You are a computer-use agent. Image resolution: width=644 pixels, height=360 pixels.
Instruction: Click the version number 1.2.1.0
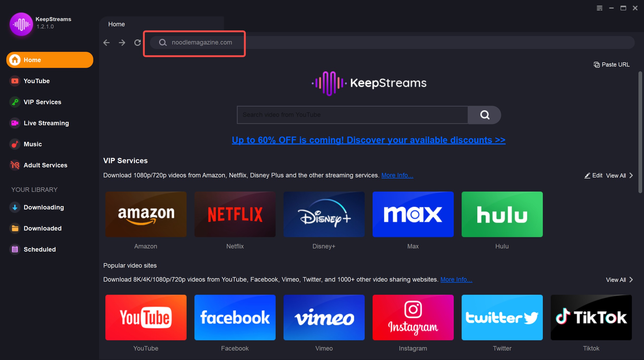45,27
